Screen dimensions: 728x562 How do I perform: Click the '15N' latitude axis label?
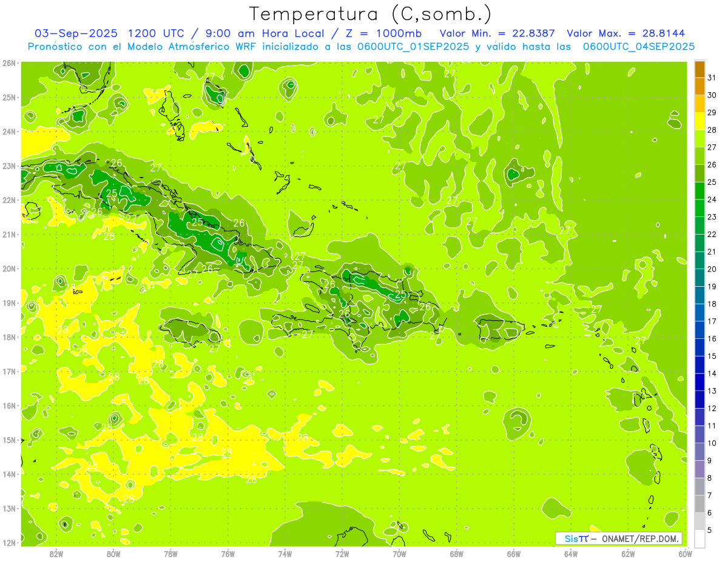[x=9, y=440]
